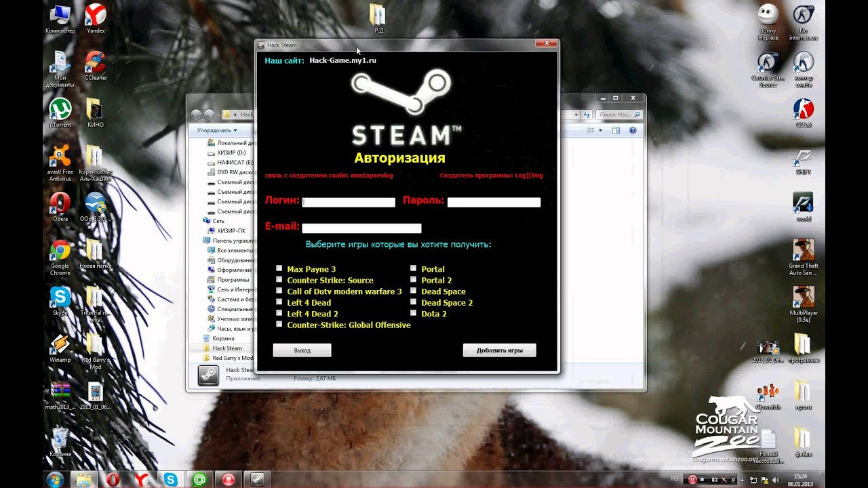Click the Explorer help question-mark icon
Screen dimensions: 868x488
click(x=633, y=130)
